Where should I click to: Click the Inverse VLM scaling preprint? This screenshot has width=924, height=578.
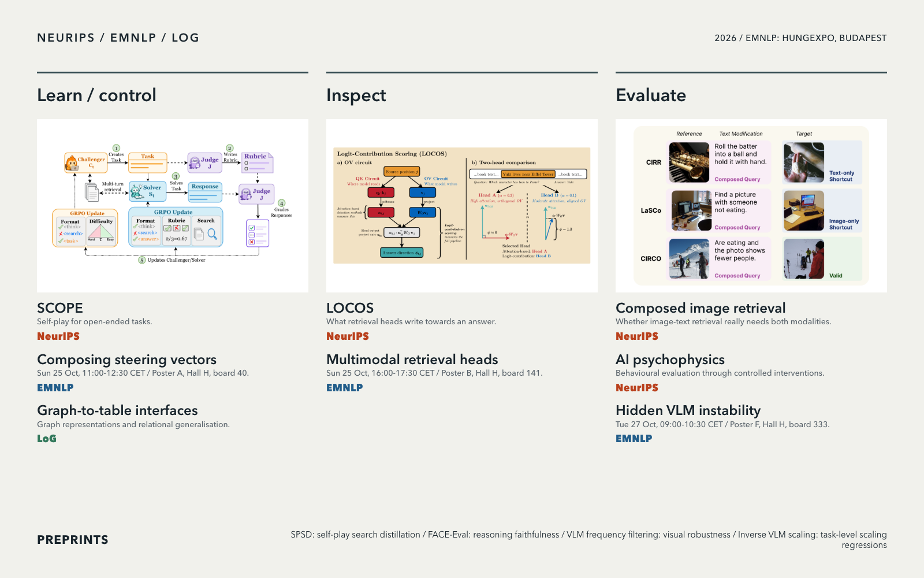coord(813,540)
